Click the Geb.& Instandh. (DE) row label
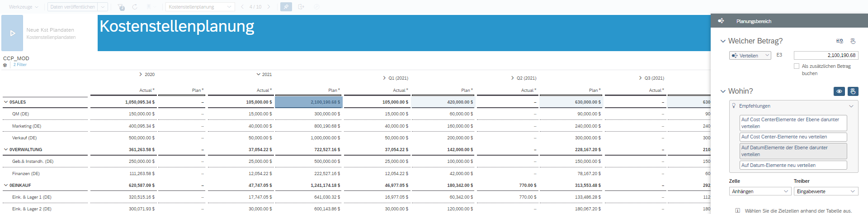 point(33,162)
